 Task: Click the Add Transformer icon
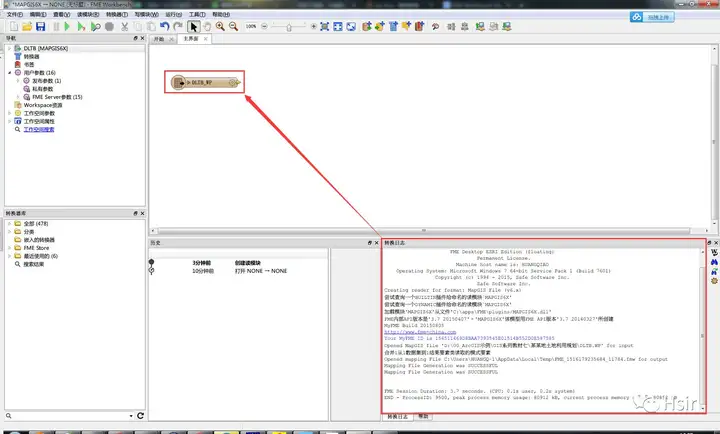pyautogui.click(x=394, y=27)
